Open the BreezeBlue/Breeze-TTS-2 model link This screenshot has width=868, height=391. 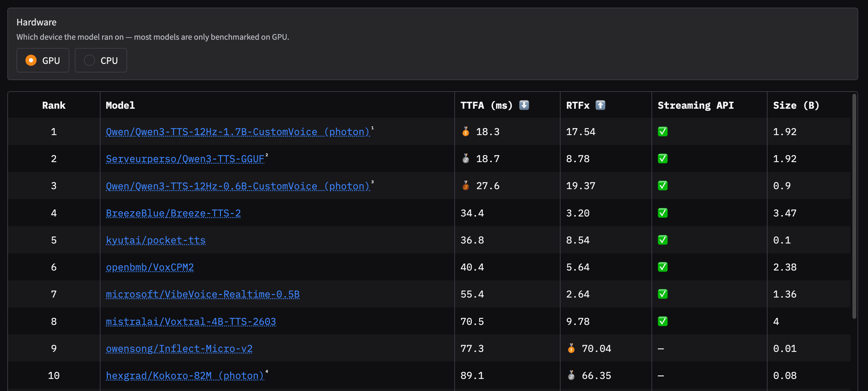(173, 213)
